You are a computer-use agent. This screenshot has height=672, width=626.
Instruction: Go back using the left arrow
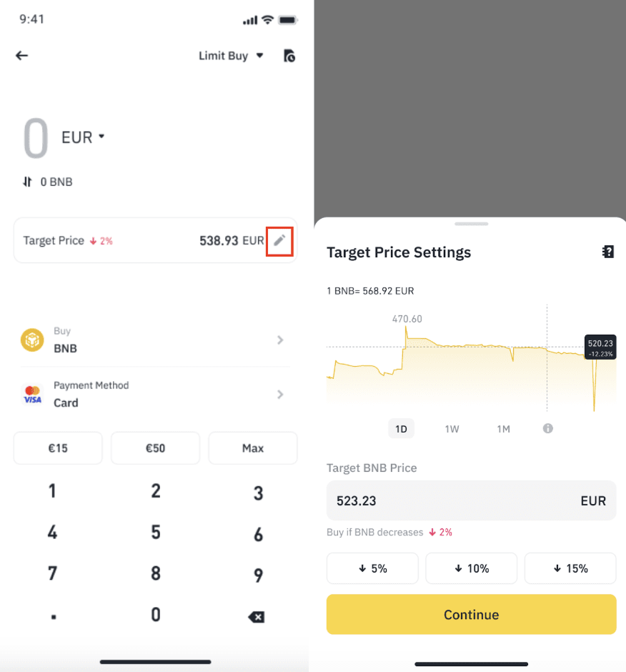[x=21, y=55]
